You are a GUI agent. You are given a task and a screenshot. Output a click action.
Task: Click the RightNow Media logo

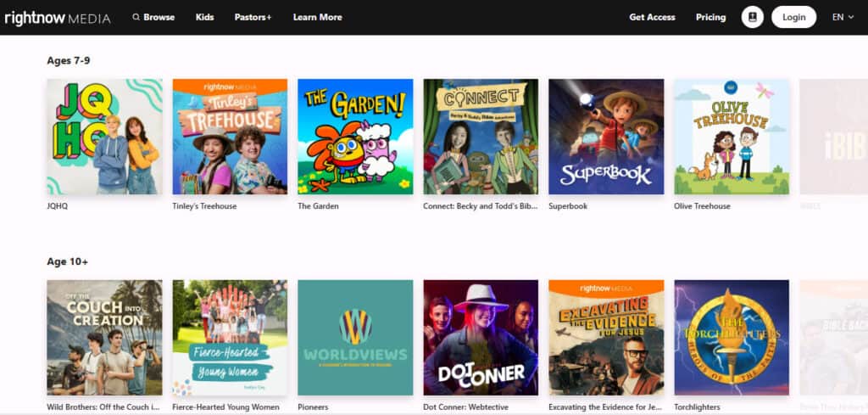(x=58, y=18)
